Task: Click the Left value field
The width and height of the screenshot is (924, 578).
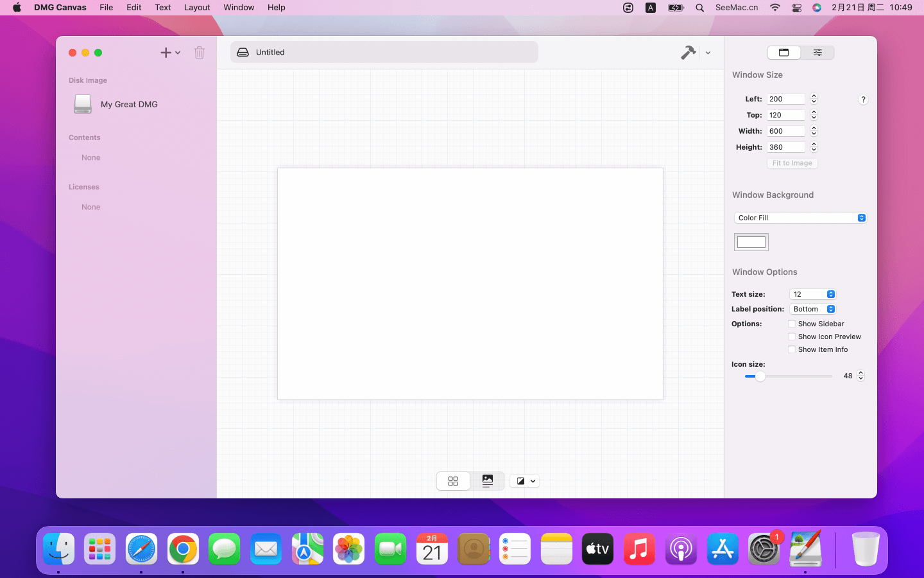Action: click(x=786, y=99)
